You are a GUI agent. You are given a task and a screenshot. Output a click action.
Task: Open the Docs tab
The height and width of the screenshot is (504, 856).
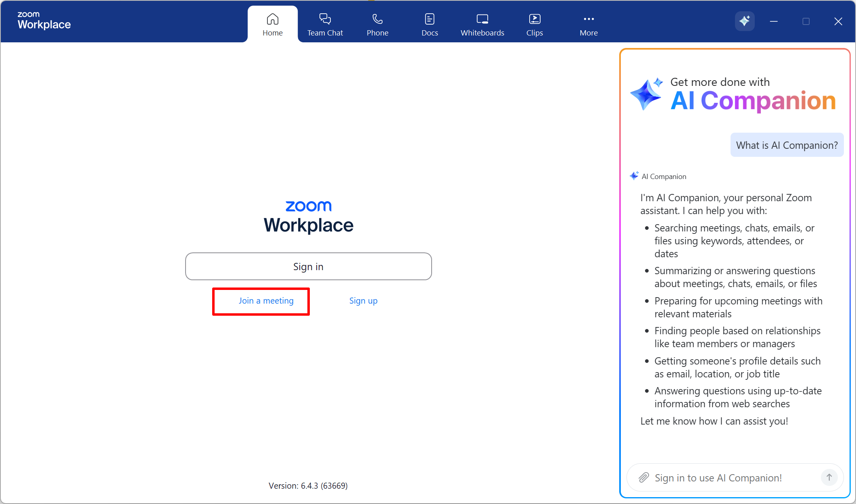(x=429, y=24)
